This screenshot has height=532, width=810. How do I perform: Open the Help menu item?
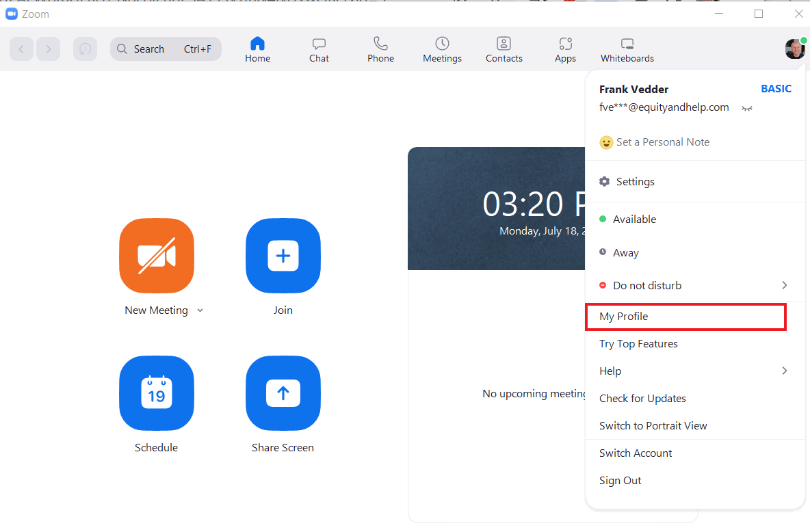695,371
